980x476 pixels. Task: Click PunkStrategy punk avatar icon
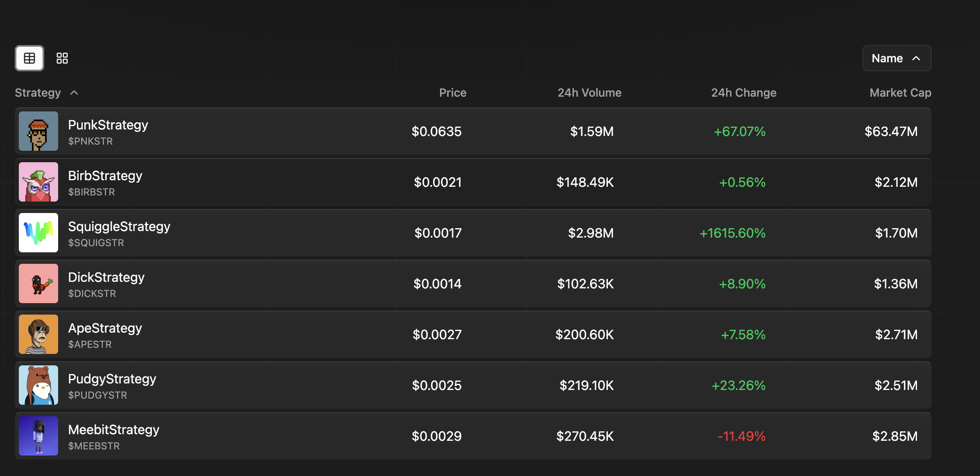[38, 131]
